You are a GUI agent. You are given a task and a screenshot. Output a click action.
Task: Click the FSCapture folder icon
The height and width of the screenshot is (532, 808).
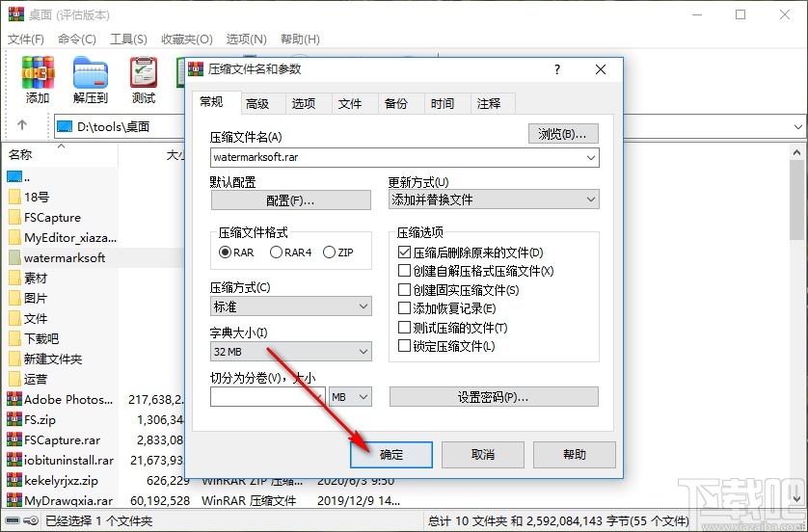[x=14, y=218]
